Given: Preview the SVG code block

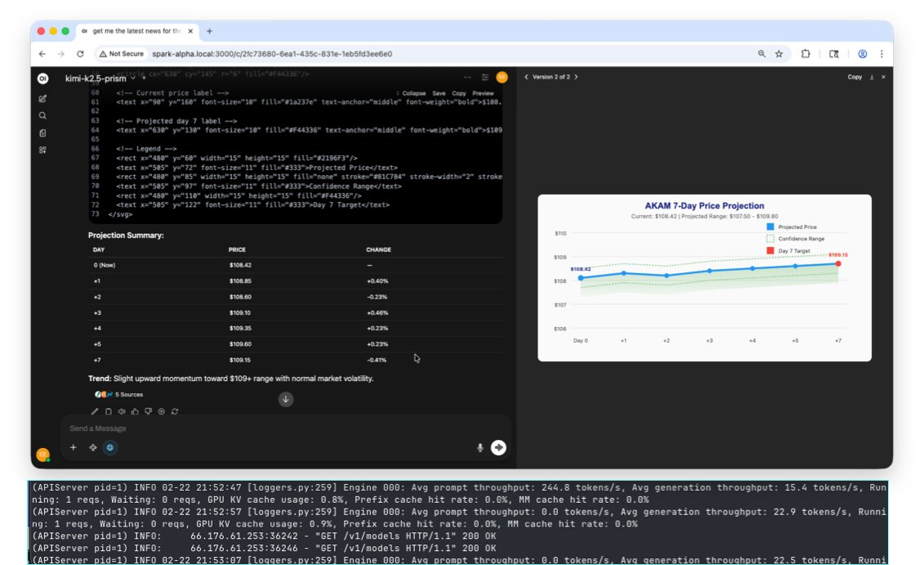Looking at the screenshot, I should pyautogui.click(x=483, y=93).
